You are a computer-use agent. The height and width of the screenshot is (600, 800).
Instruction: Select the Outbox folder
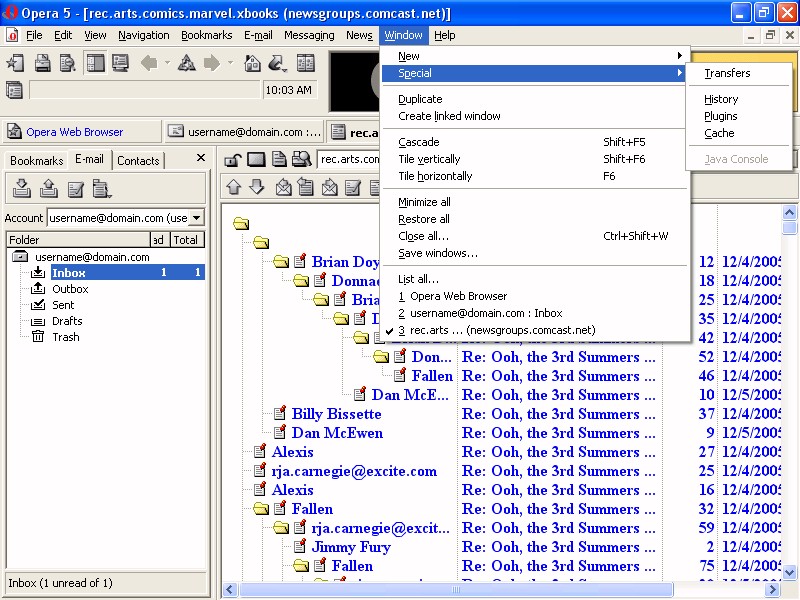pos(70,289)
